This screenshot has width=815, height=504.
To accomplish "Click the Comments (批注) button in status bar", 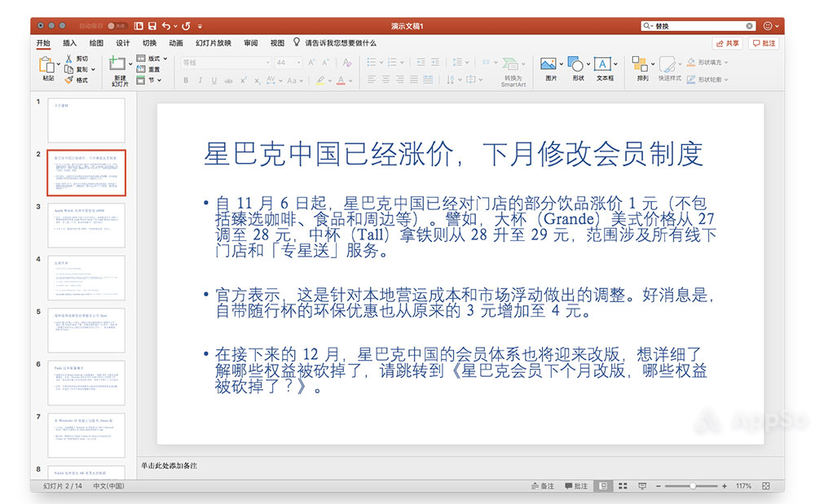I will 576,486.
